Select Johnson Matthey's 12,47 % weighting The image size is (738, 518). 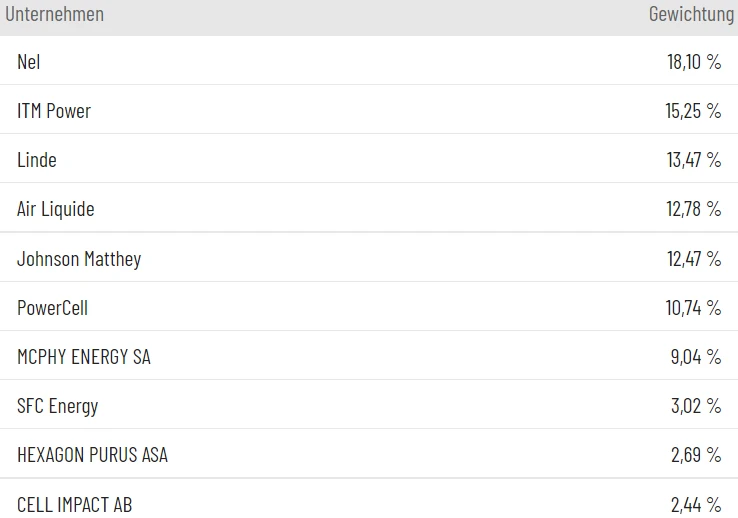click(x=693, y=259)
